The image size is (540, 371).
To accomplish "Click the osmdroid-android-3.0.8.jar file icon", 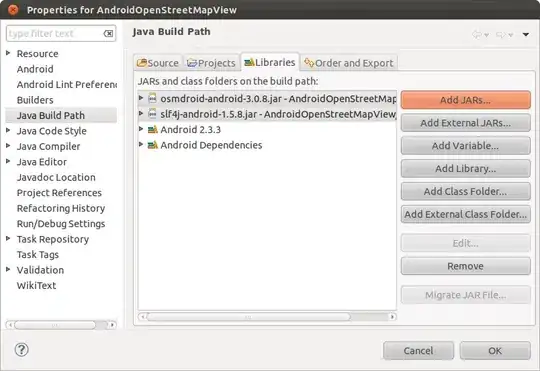I will (x=152, y=99).
